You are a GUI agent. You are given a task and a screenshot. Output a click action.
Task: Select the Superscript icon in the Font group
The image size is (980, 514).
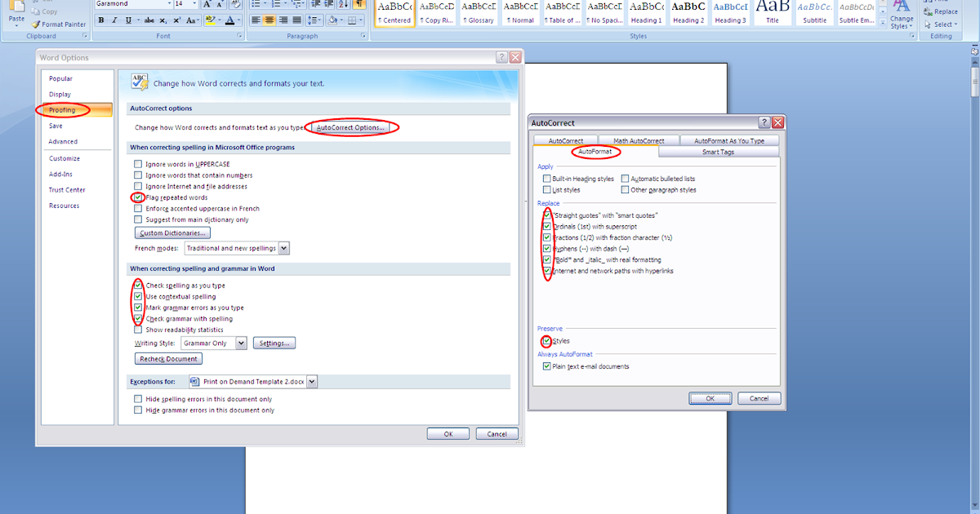(177, 19)
